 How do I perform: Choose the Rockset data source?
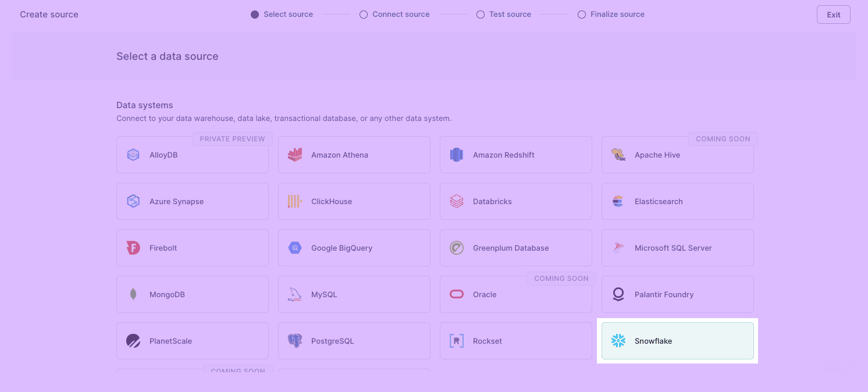(515, 341)
